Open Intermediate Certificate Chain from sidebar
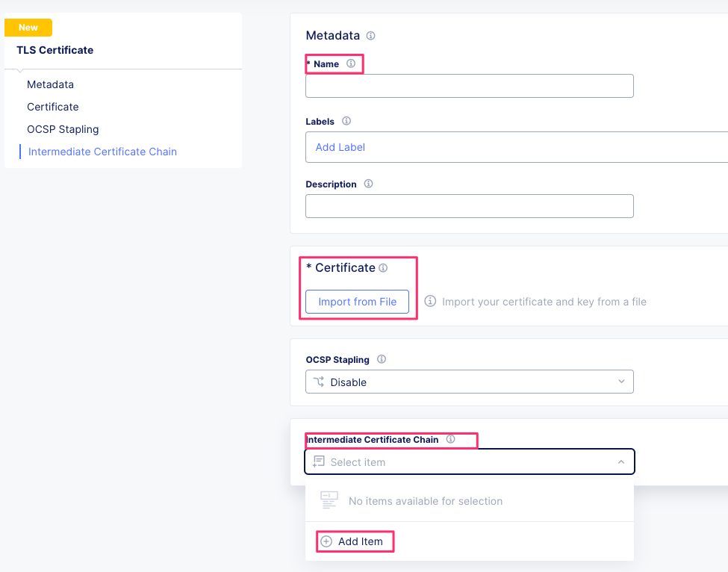Screen dimensions: 728x572 click(x=102, y=152)
